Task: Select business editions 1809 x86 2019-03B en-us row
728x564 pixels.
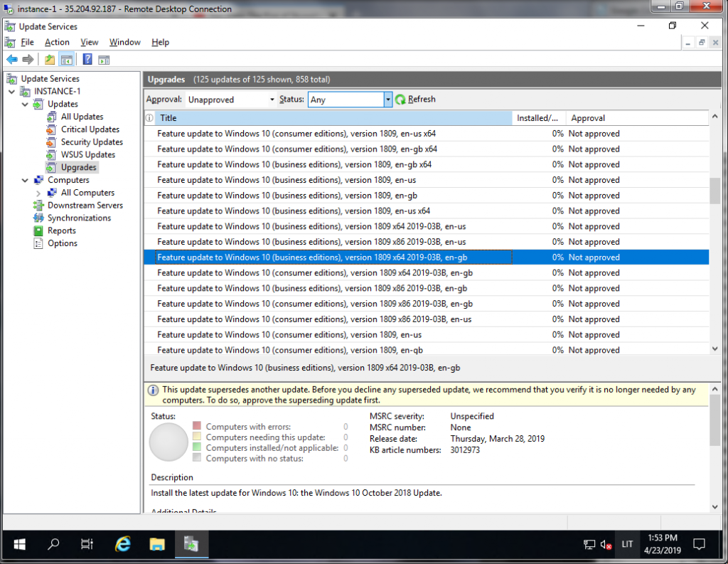Action: click(427, 242)
